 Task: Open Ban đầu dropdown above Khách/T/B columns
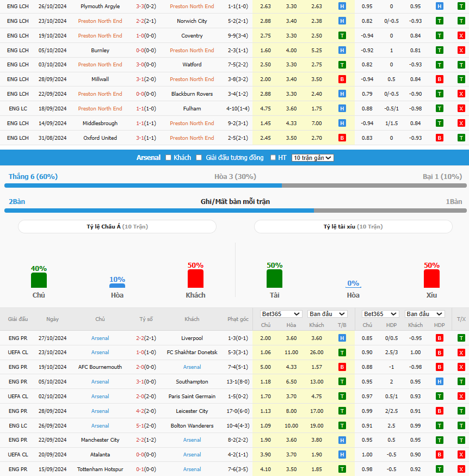[x=327, y=314]
